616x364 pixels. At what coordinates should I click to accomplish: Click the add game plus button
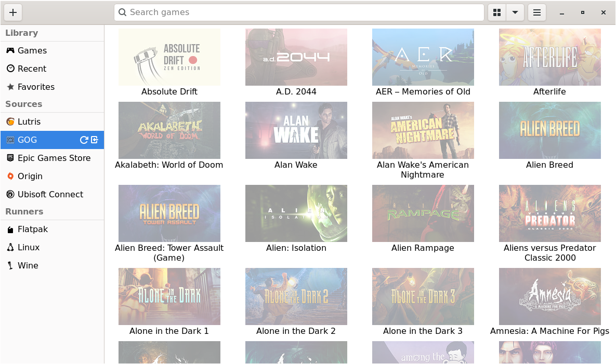13,12
